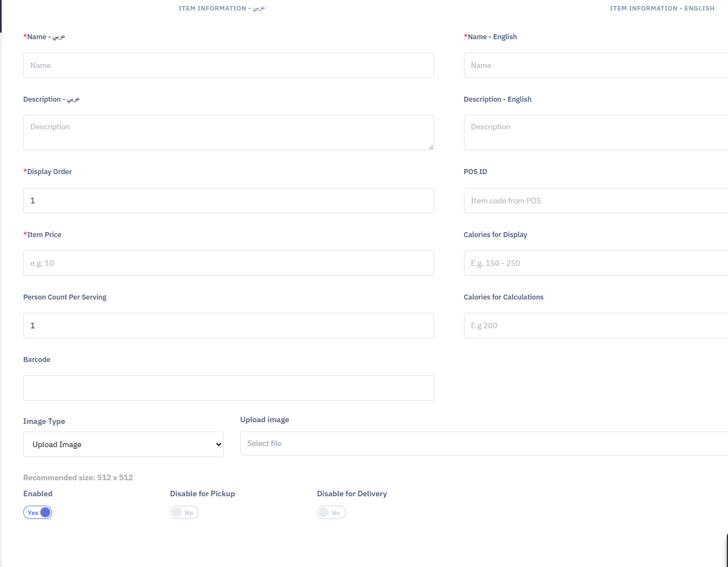The width and height of the screenshot is (728, 567).
Task: Turn on Disable for Delivery toggle
Action: (x=331, y=512)
